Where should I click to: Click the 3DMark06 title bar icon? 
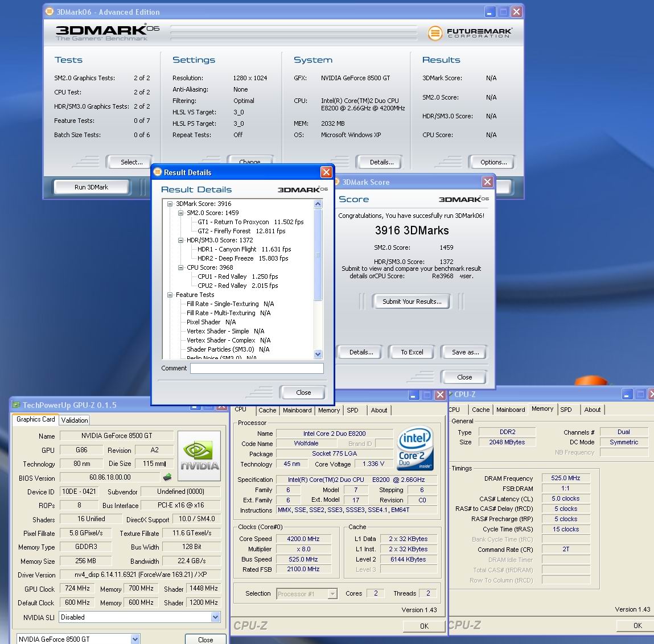click(x=49, y=11)
